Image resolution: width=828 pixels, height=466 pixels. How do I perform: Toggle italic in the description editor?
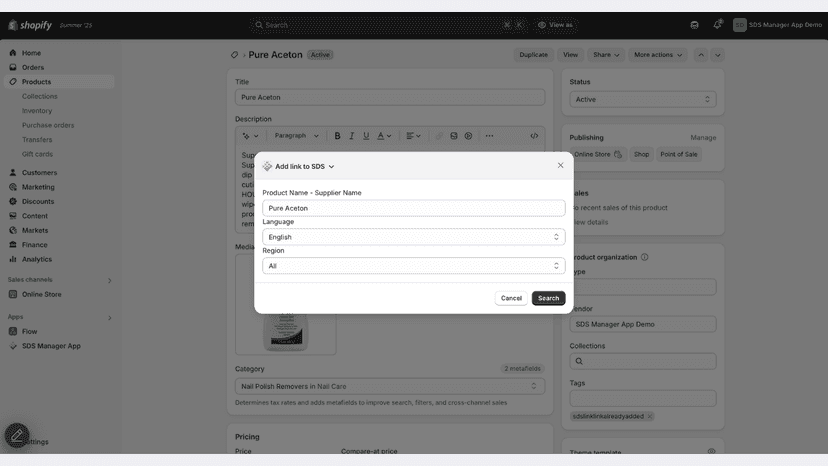[x=351, y=136]
